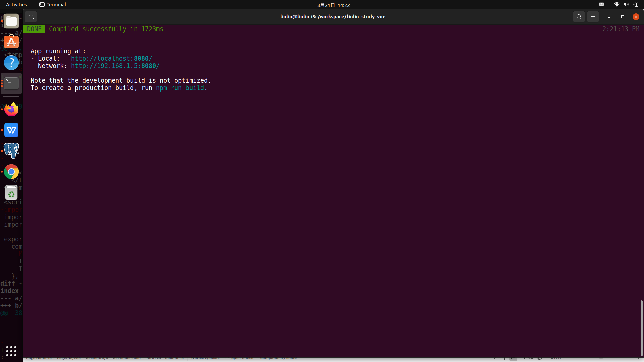This screenshot has height=362, width=644.
Task: Open the localhost:8080 link
Action: (x=111, y=59)
